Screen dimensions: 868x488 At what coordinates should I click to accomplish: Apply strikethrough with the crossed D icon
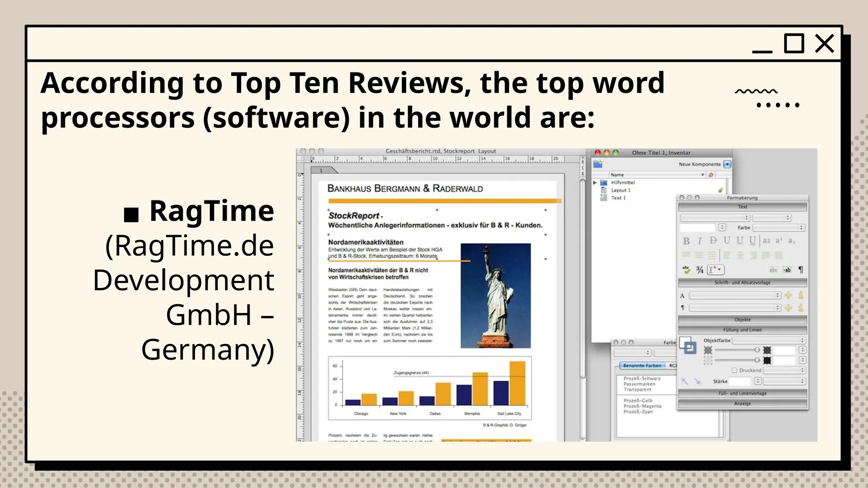coord(713,241)
